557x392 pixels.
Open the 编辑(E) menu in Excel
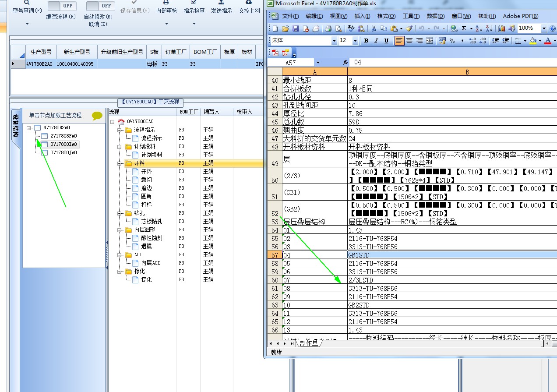tap(314, 16)
